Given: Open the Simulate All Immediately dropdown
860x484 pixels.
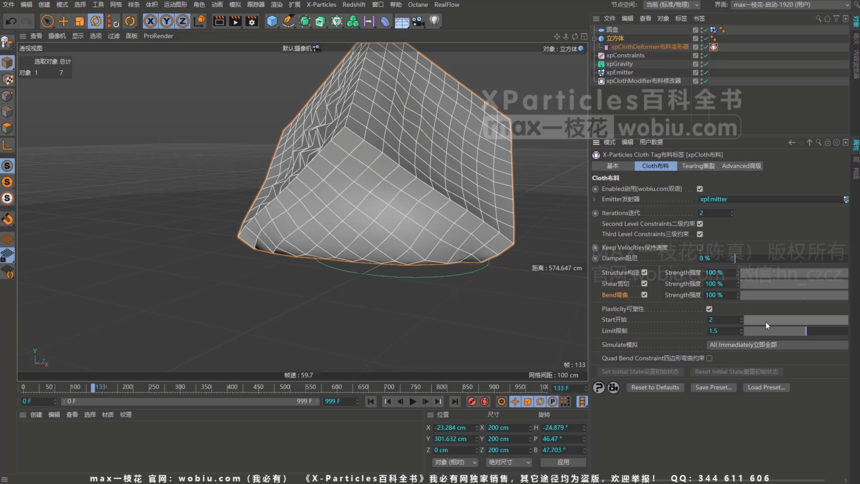Looking at the screenshot, I should tap(777, 345).
